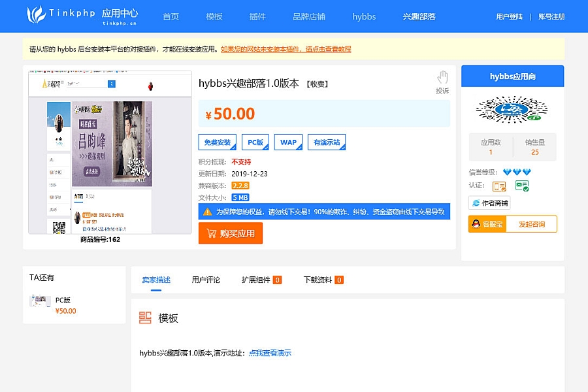
Task: Open 插件 navigation item
Action: (257, 16)
